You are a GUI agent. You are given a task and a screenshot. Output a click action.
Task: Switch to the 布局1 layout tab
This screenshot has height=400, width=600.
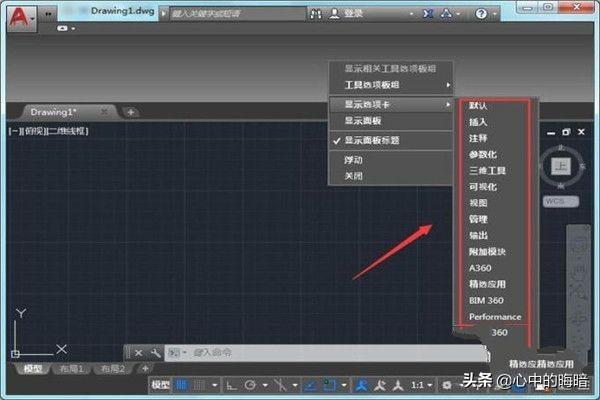coord(73,369)
